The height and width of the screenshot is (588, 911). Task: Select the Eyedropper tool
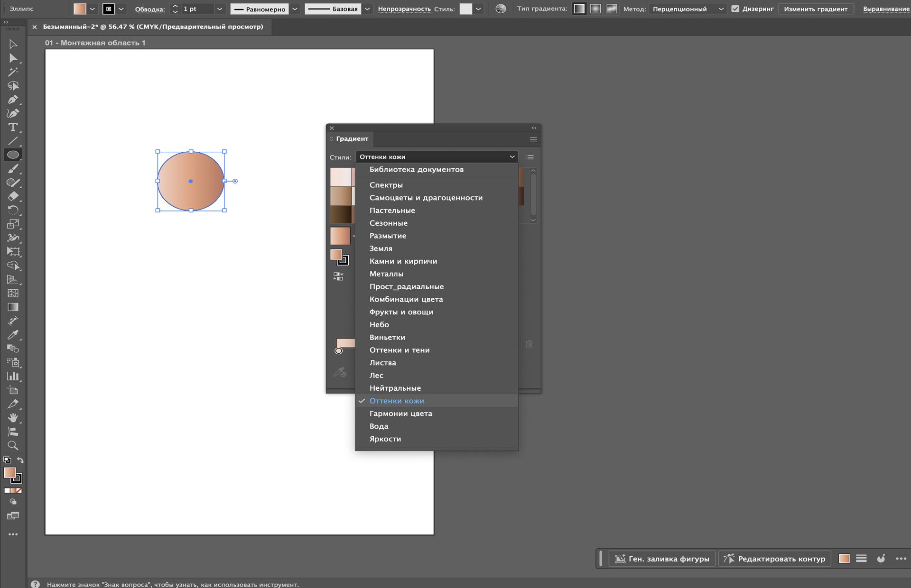tap(13, 335)
